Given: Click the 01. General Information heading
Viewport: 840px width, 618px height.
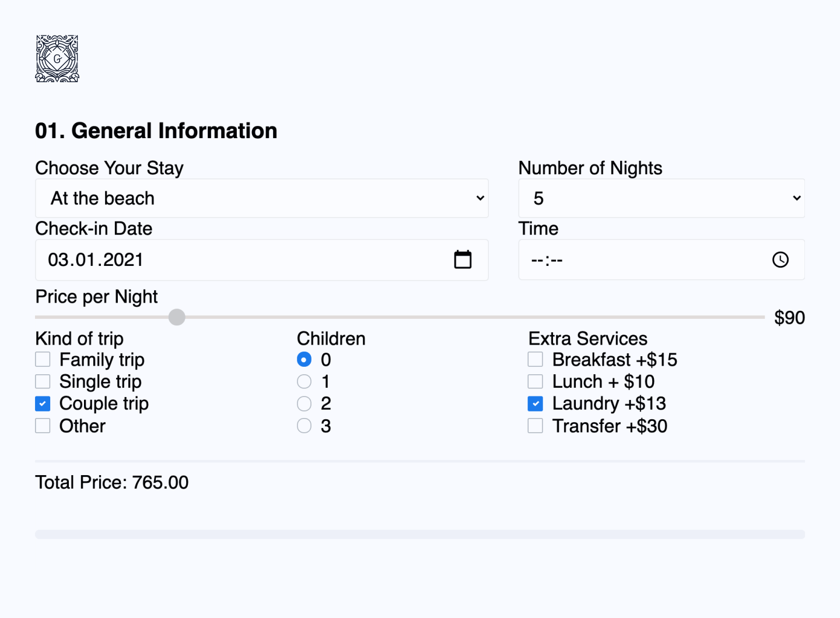Looking at the screenshot, I should click(156, 131).
